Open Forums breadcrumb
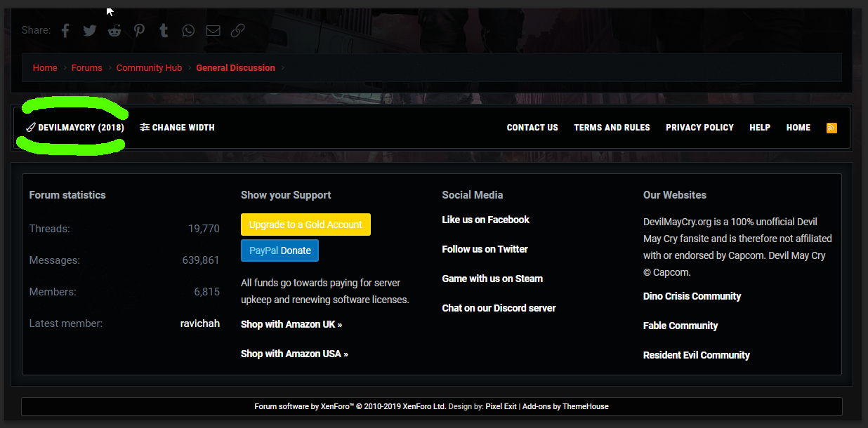This screenshot has width=868, height=428. [x=87, y=68]
